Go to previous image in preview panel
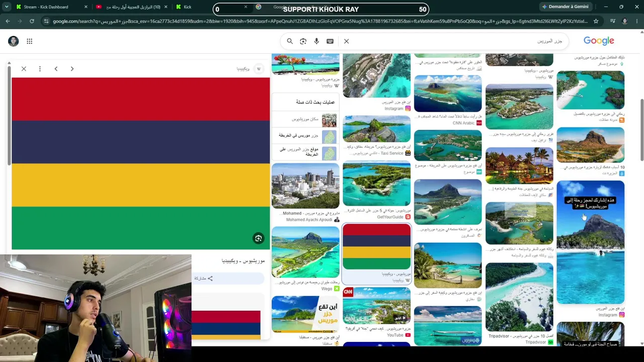Screen dimensions: 644x362 (56, 69)
